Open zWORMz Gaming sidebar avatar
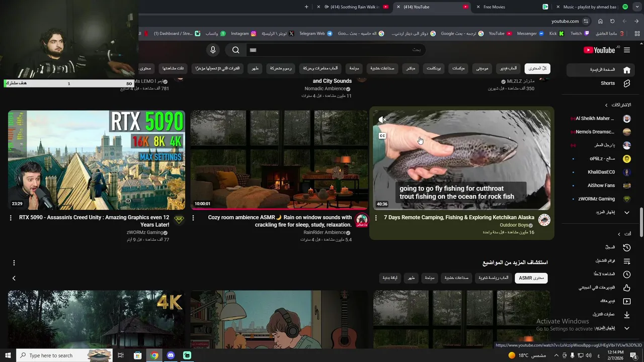This screenshot has width=644, height=362. pos(626,199)
